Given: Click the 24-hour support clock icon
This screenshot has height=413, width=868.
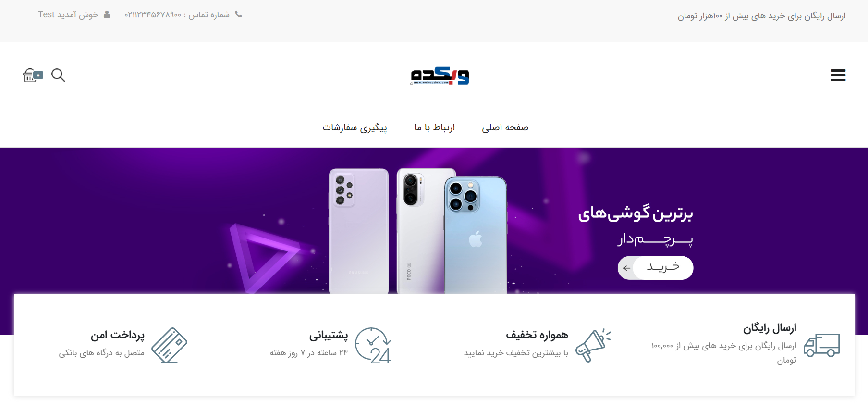Looking at the screenshot, I should tap(373, 345).
